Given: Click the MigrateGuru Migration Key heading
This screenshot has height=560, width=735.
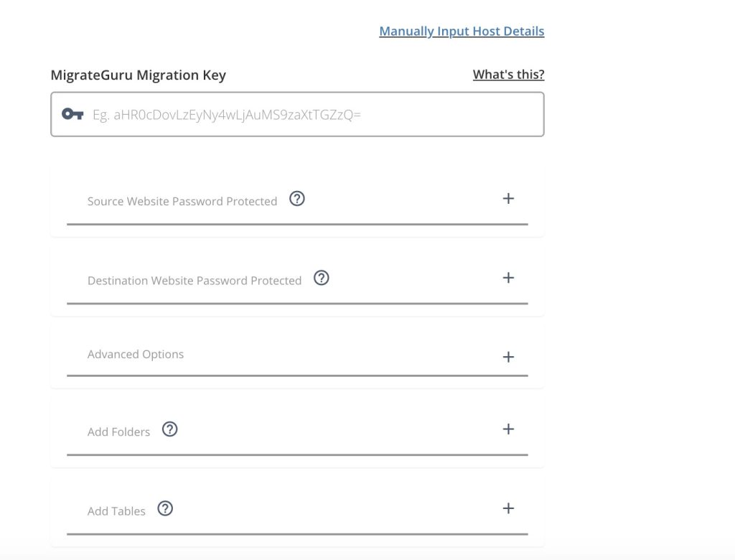Looking at the screenshot, I should (139, 75).
